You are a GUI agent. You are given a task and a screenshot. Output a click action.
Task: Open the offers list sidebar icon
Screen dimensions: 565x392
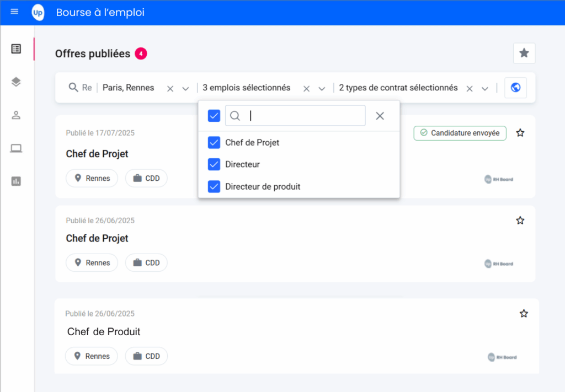[16, 49]
